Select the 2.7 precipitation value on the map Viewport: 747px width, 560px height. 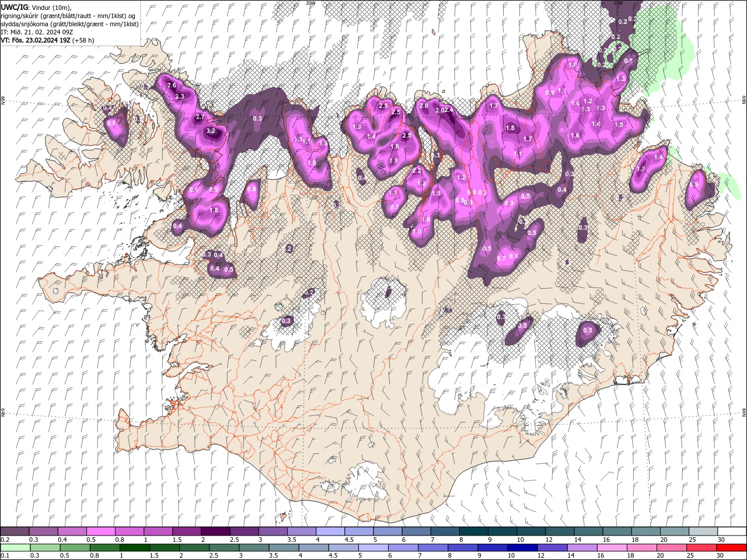coord(200,117)
